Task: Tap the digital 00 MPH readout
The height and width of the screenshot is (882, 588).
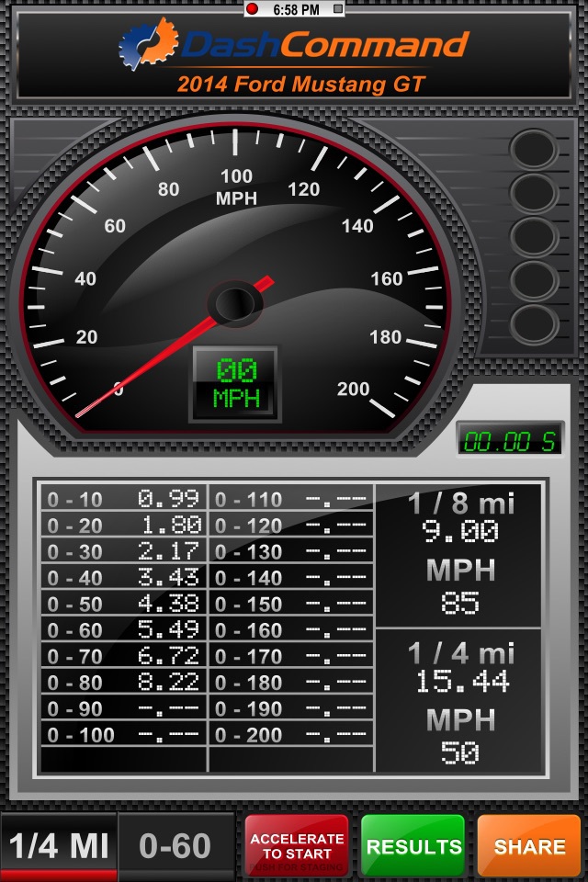Action: (x=236, y=384)
